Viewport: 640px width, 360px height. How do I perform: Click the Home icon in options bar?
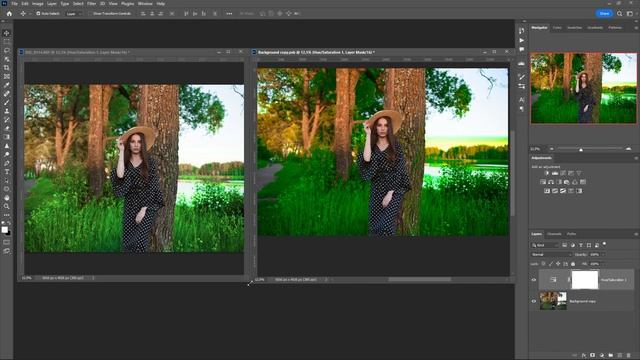coord(9,13)
